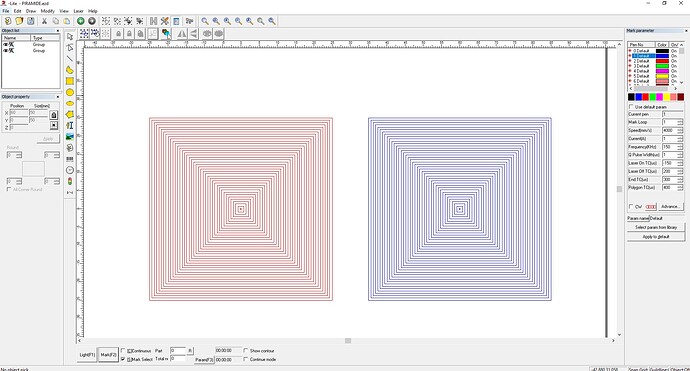The height and width of the screenshot is (371, 690).
Task: Enable the Continuous checkbox
Action: pyautogui.click(x=123, y=351)
